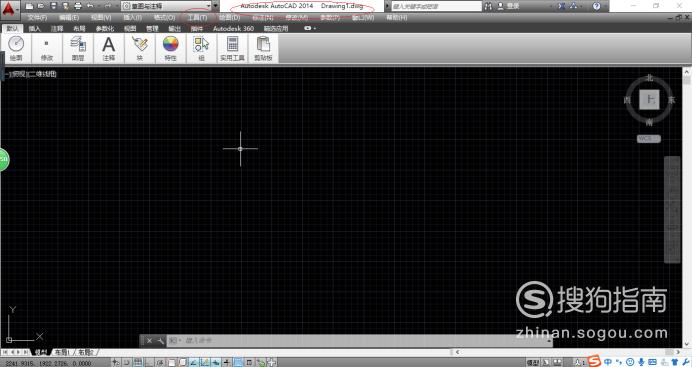692x367 pixels.
Task: Expand the 块 (Block) ribbon panel
Action: 140,49
